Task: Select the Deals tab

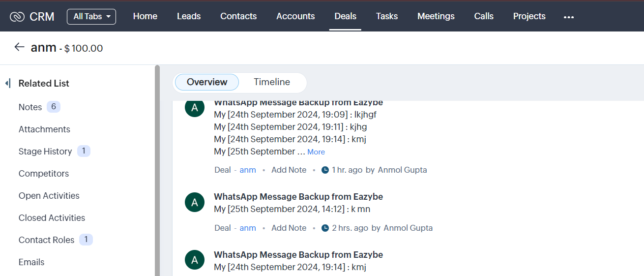Action: pyautogui.click(x=345, y=16)
